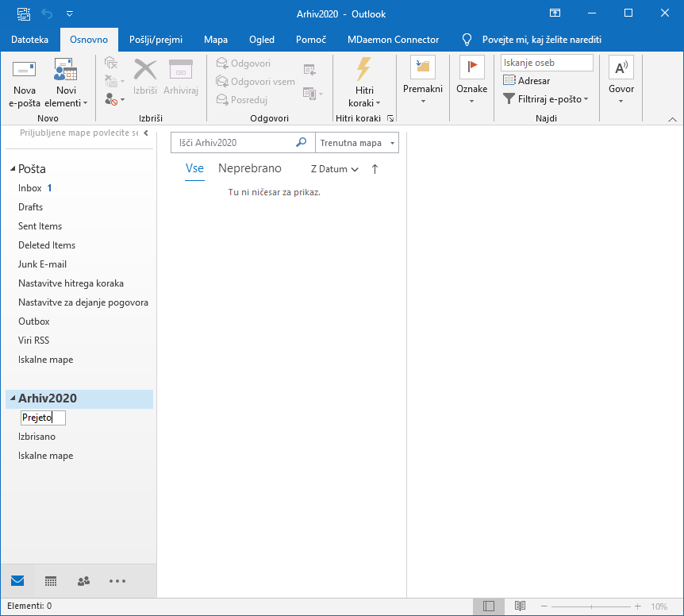
Task: Open the Adresar address book
Action: click(x=527, y=81)
